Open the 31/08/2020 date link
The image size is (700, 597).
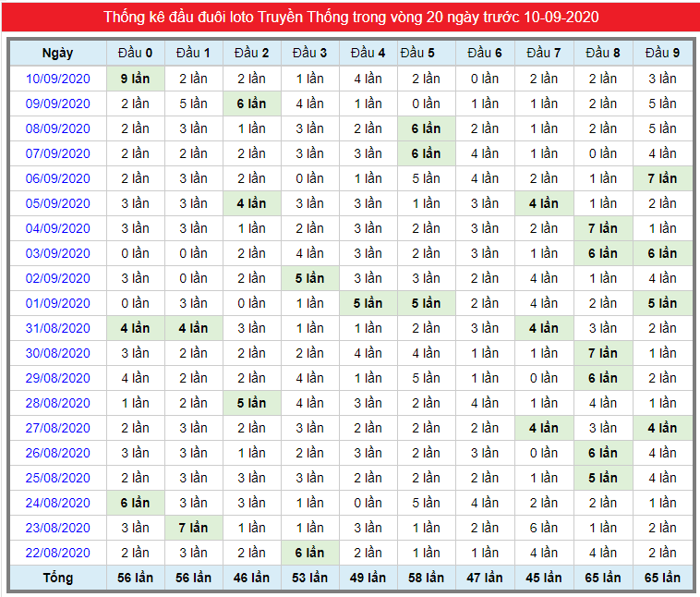click(58, 328)
